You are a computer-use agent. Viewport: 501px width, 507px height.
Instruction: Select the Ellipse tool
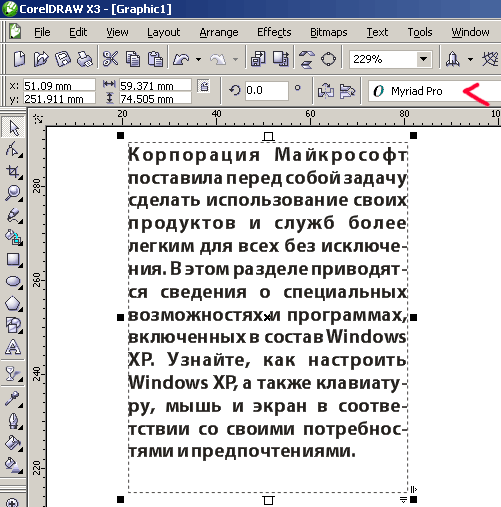click(13, 281)
